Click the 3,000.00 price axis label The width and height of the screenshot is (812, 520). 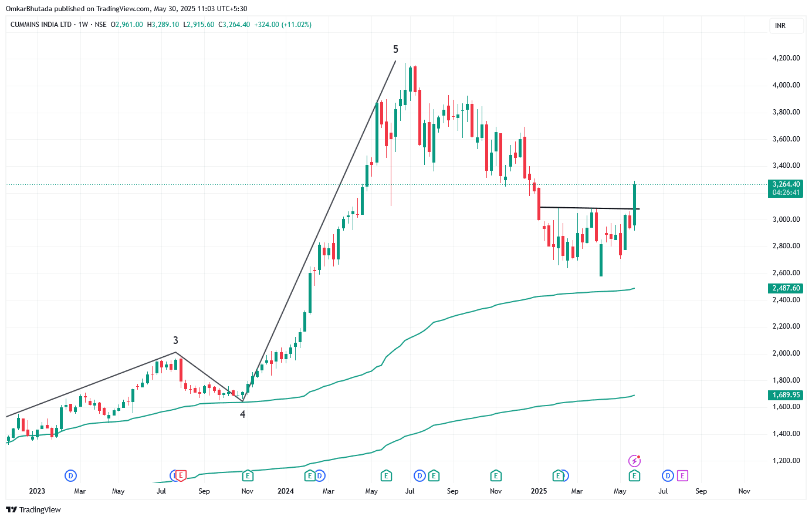click(x=786, y=220)
